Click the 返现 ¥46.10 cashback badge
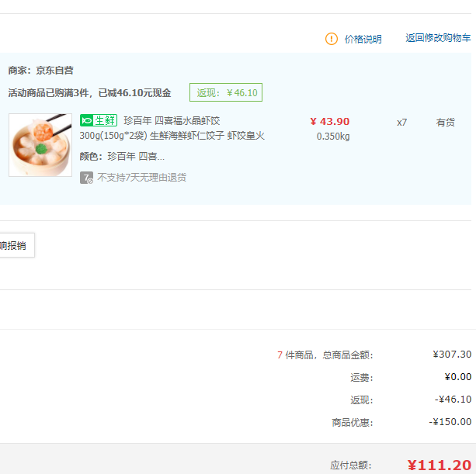The height and width of the screenshot is (474, 476). pyautogui.click(x=226, y=92)
